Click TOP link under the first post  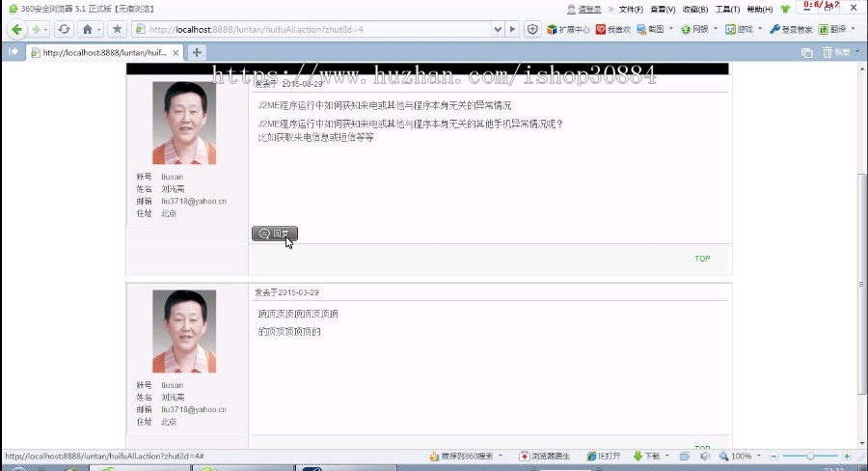coord(702,259)
